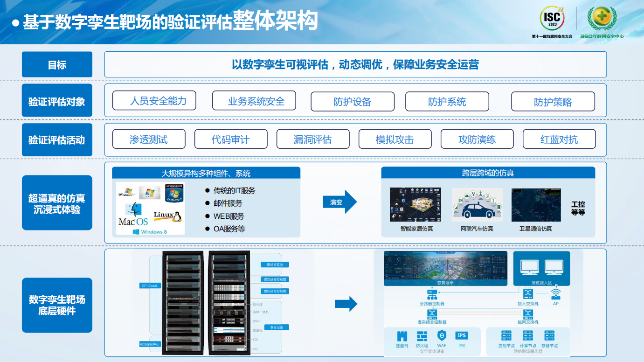Click the 网络靶场服务器 caption
This screenshot has width=644, height=362.
[528, 351]
